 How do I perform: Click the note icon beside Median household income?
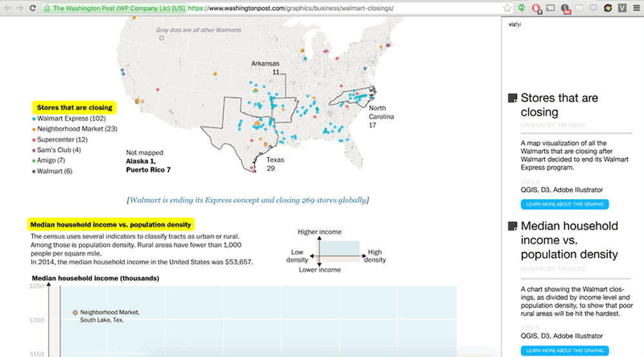(513, 226)
